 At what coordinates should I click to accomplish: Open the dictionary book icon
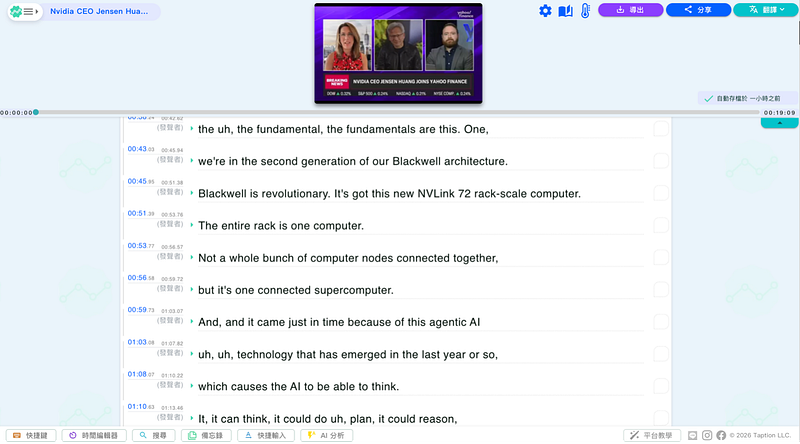coord(565,11)
